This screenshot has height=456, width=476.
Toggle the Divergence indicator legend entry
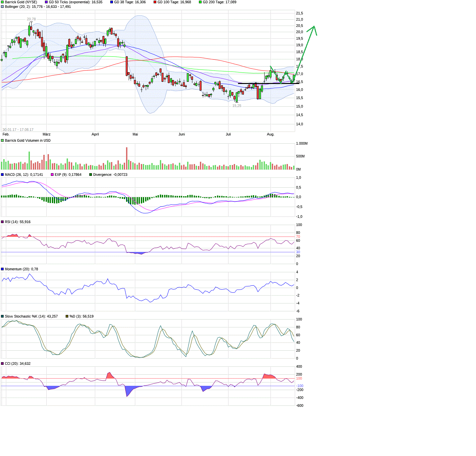coord(90,175)
